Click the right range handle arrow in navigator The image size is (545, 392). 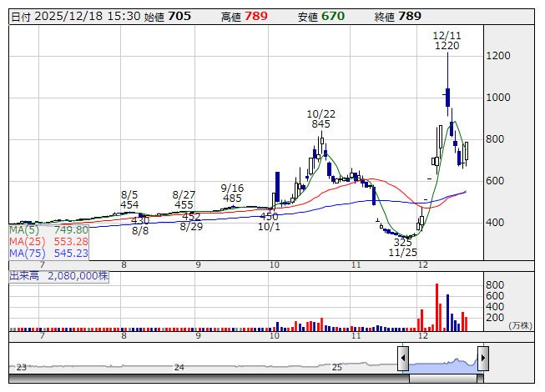(482, 359)
